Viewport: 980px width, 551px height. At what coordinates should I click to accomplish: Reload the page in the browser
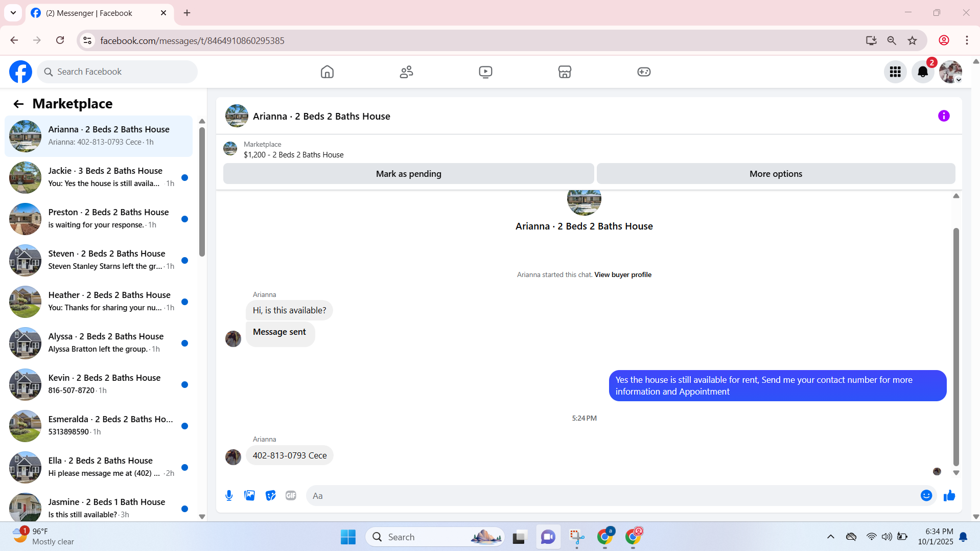pyautogui.click(x=60, y=40)
